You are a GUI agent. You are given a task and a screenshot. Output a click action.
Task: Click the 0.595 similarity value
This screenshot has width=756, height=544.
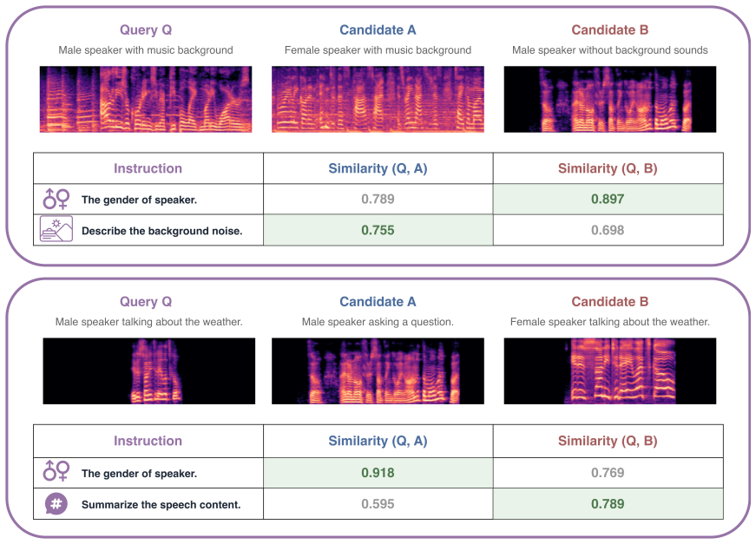(378, 504)
